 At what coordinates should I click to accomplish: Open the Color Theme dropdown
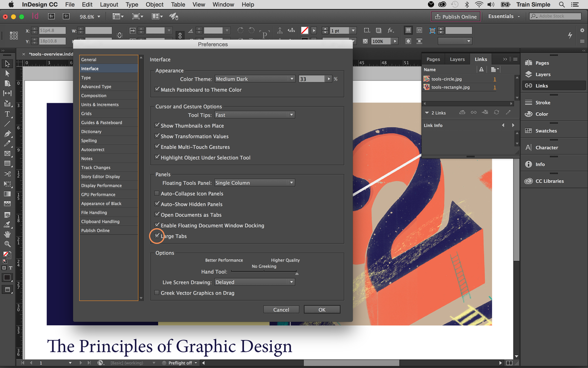coord(255,79)
